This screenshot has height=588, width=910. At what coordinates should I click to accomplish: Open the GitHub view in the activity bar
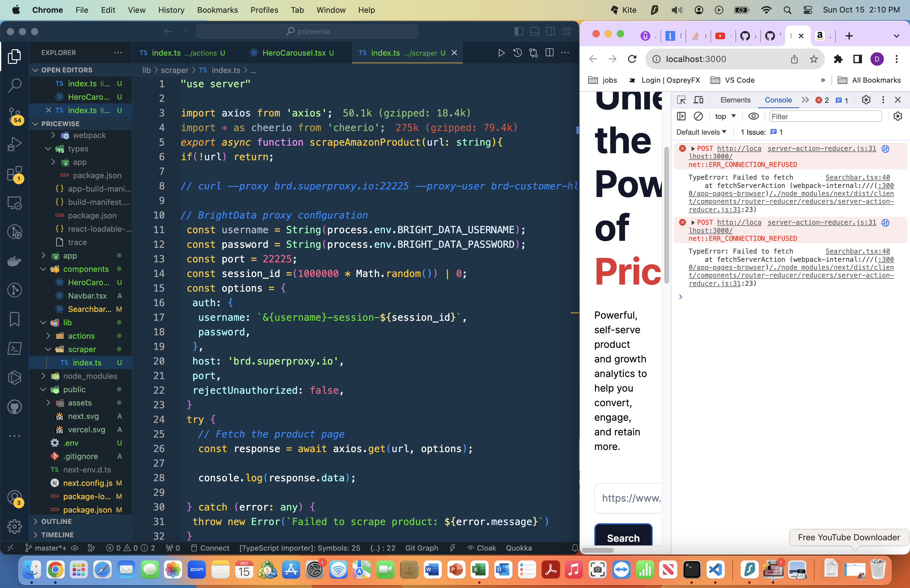(x=15, y=407)
